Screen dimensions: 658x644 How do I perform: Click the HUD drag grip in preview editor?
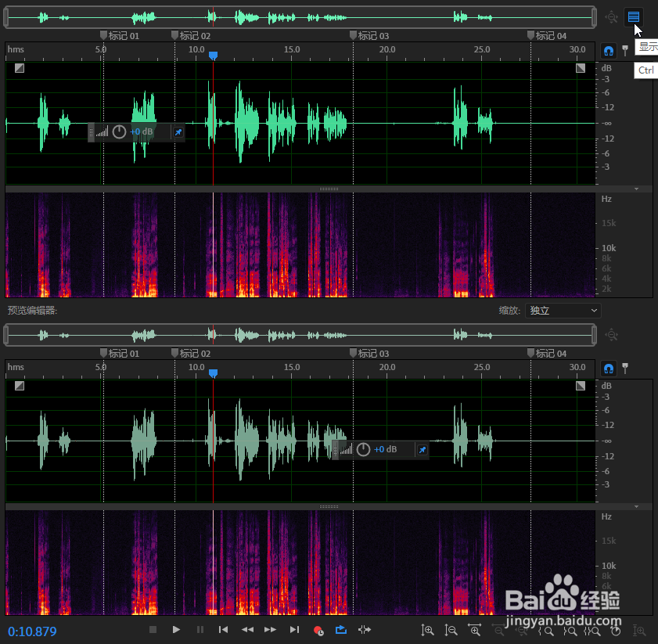coord(336,451)
